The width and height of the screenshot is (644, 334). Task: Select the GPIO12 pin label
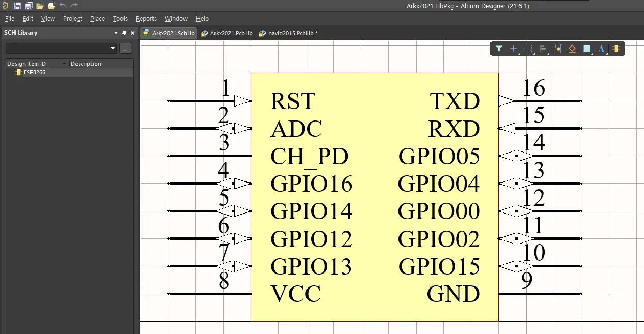click(x=311, y=239)
